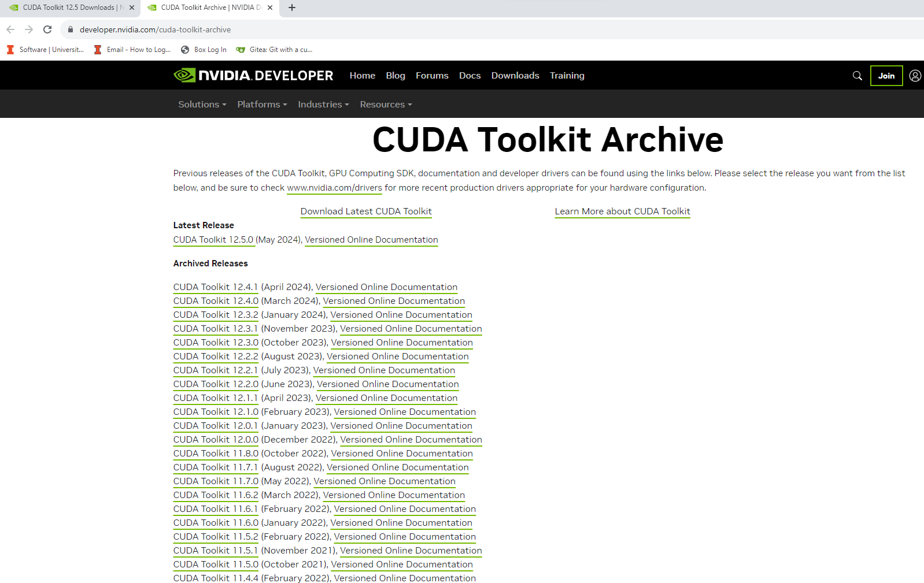Click the browser back arrow
This screenshot has height=583, width=924.
(10, 29)
